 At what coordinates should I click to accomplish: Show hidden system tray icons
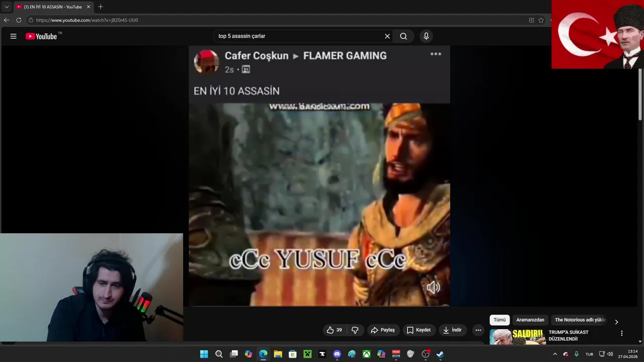555,354
